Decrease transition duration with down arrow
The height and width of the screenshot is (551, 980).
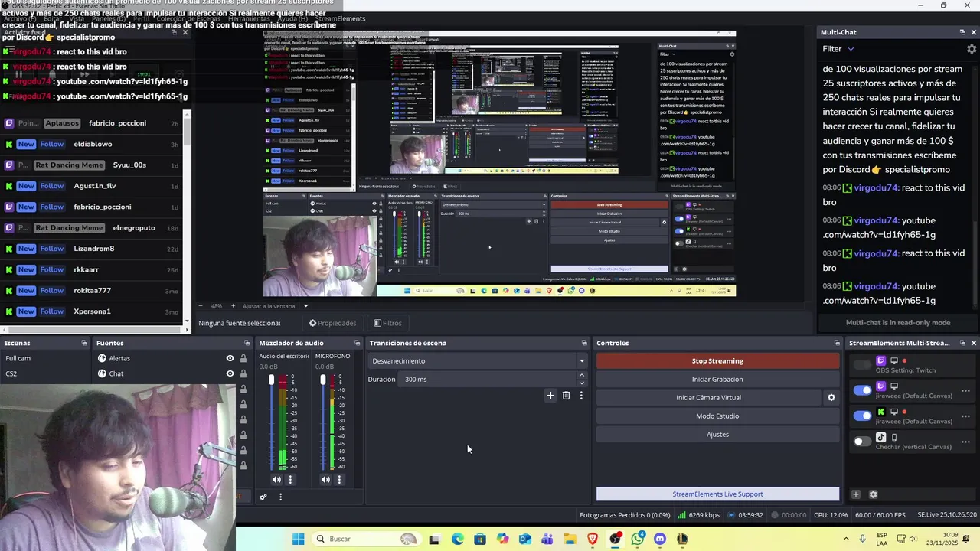click(x=582, y=383)
